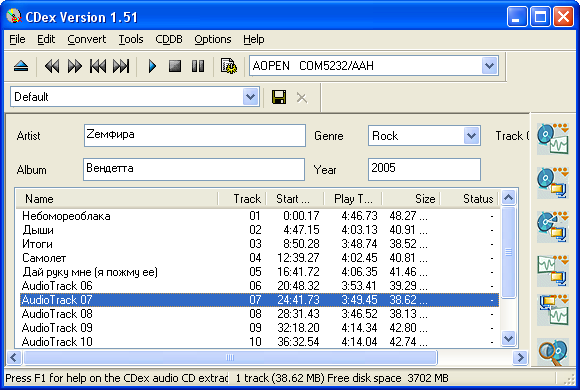Click the Year field showing 2005
Viewport: 580px width, 390px height.
[424, 169]
